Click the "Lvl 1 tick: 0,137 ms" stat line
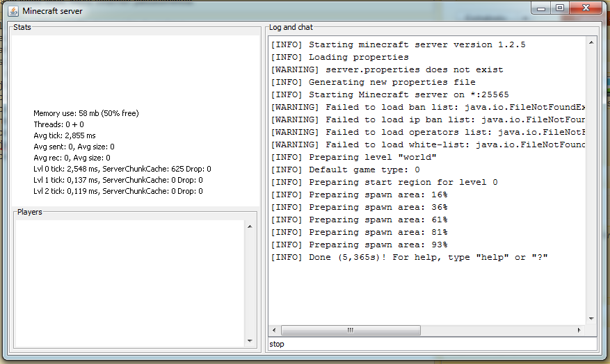Viewport: 610px width, 364px height. point(118,180)
